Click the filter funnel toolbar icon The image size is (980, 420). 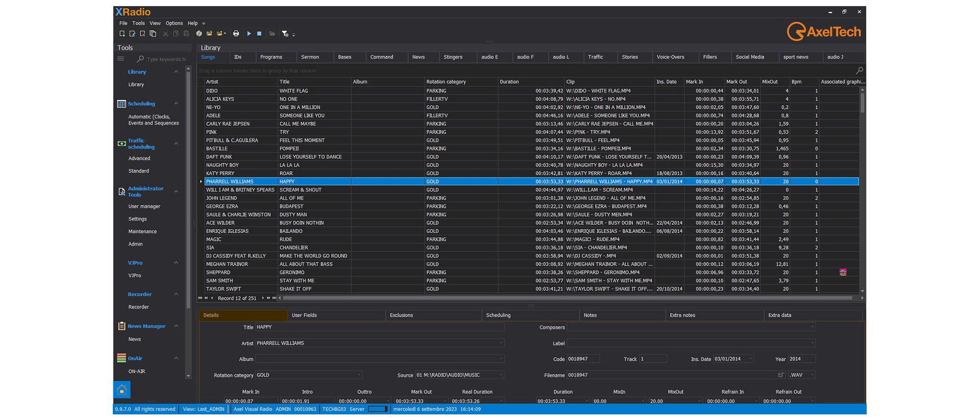point(285,34)
